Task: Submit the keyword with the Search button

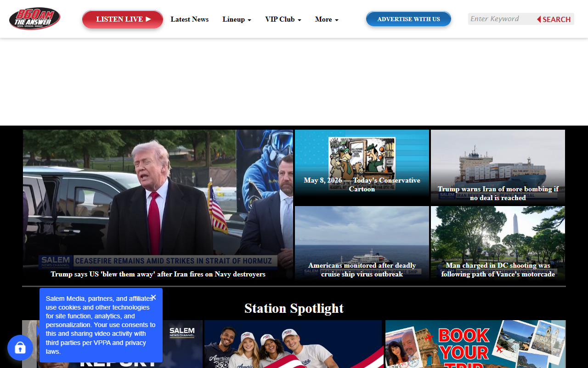Action: pyautogui.click(x=554, y=19)
